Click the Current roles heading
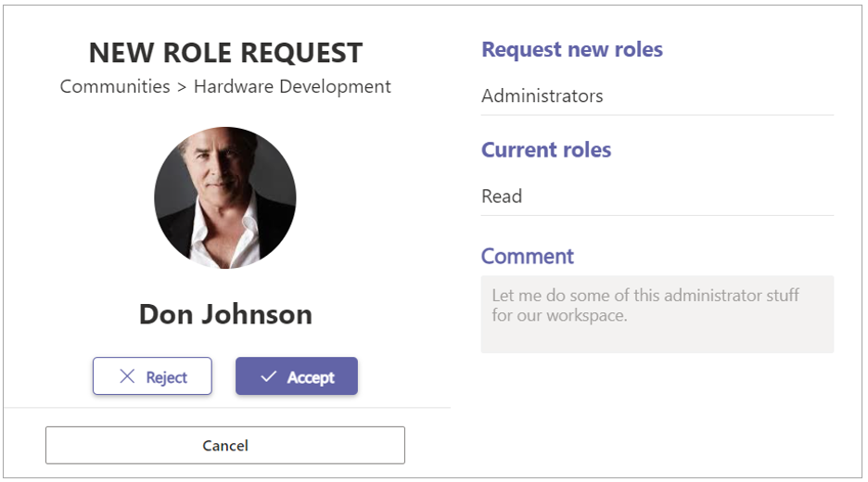Viewport: 868px width, 482px height. (x=546, y=150)
